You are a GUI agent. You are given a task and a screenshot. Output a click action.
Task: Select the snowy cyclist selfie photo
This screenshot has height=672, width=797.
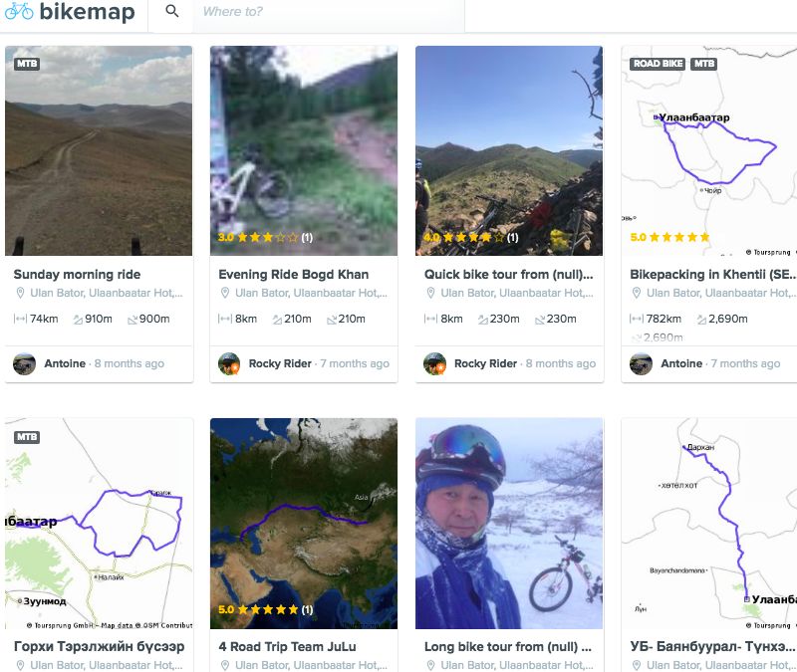click(509, 523)
